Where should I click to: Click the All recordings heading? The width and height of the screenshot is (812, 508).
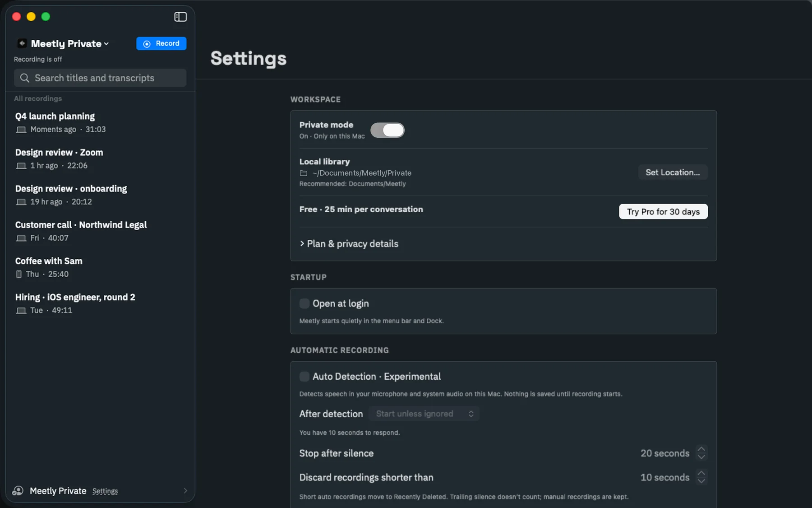(38, 98)
